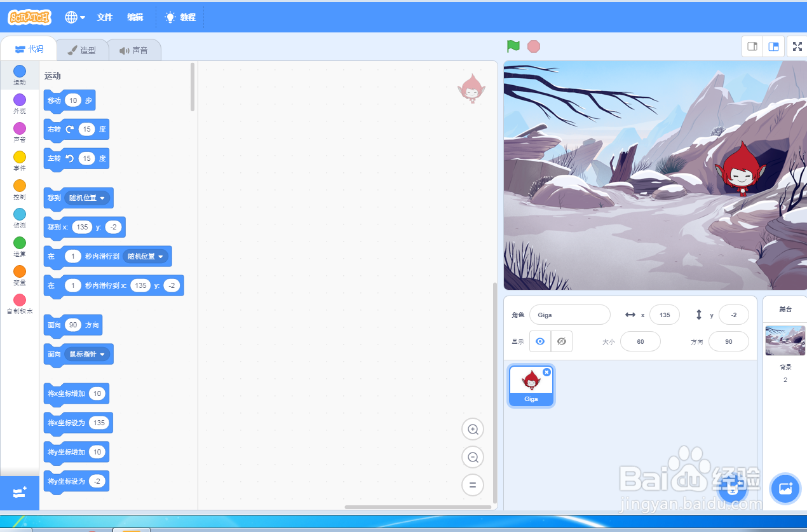807x532 pixels.
Task: Click the clockwise arrow in 右转 block
Action: (x=69, y=129)
